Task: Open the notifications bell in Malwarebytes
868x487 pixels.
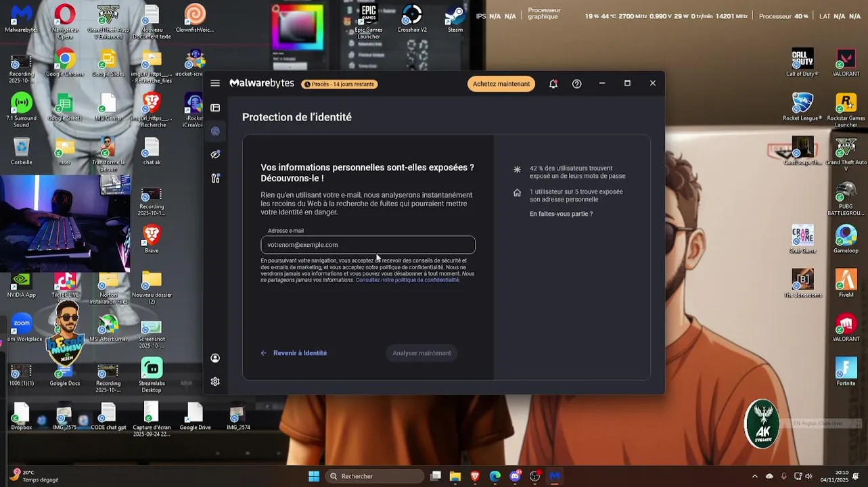Action: [553, 84]
